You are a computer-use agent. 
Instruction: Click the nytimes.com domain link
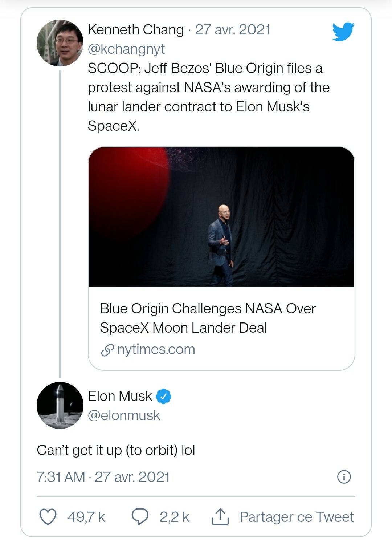pos(156,349)
